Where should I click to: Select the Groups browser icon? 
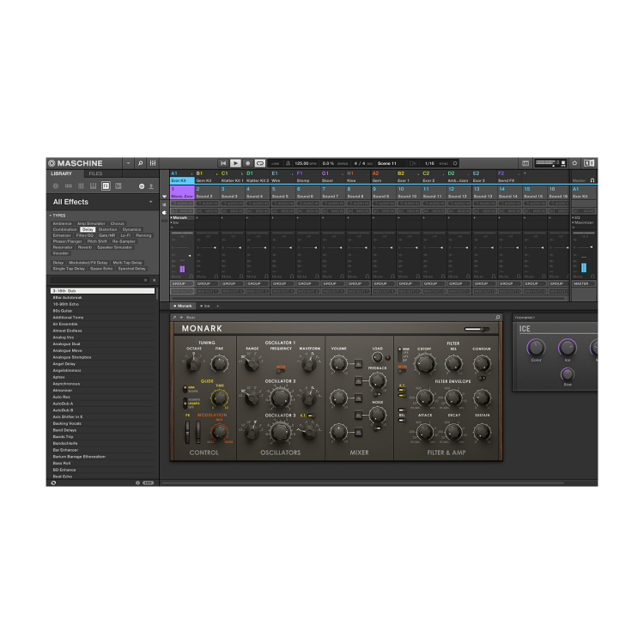[68, 186]
